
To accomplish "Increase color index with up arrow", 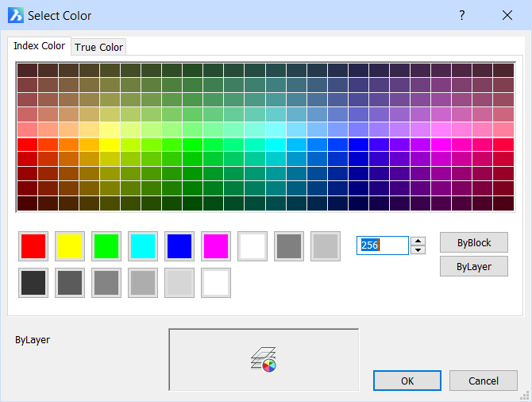I will 418,241.
